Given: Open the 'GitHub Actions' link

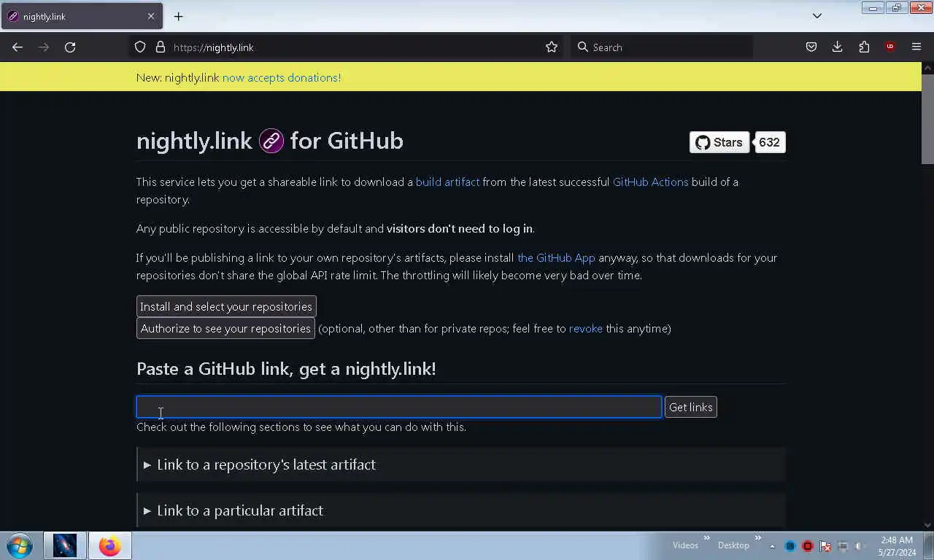Looking at the screenshot, I should tap(650, 182).
